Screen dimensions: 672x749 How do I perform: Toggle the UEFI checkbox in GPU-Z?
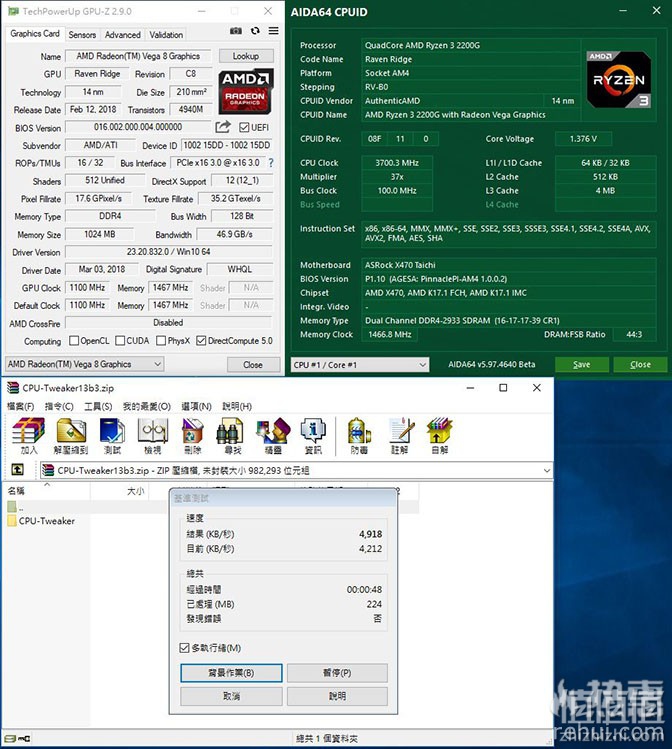click(244, 127)
